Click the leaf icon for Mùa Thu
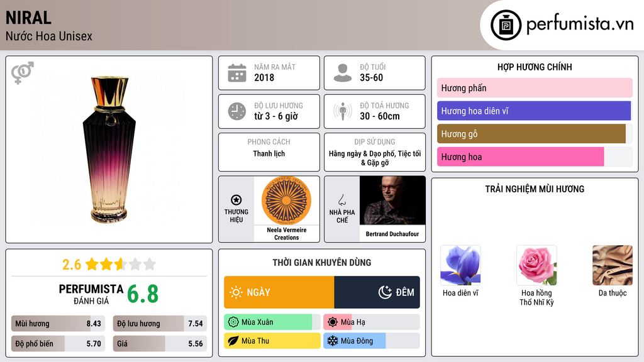 coord(233,341)
